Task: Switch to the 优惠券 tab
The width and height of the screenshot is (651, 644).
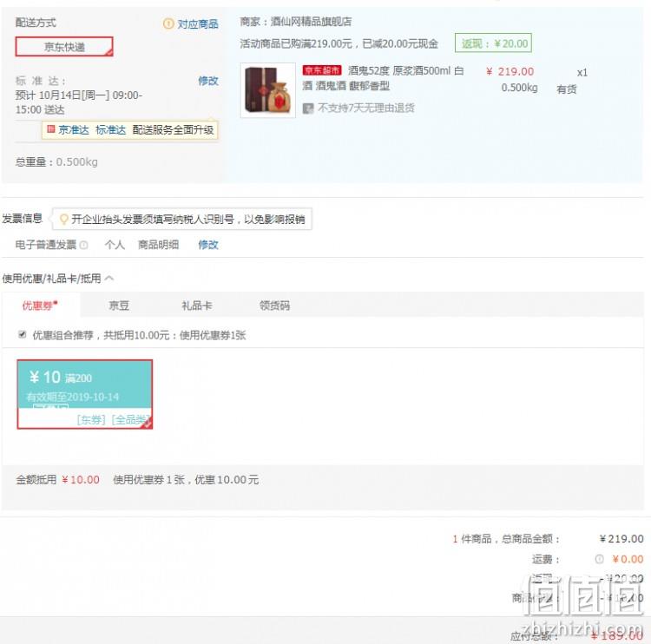Action: pos(40,306)
